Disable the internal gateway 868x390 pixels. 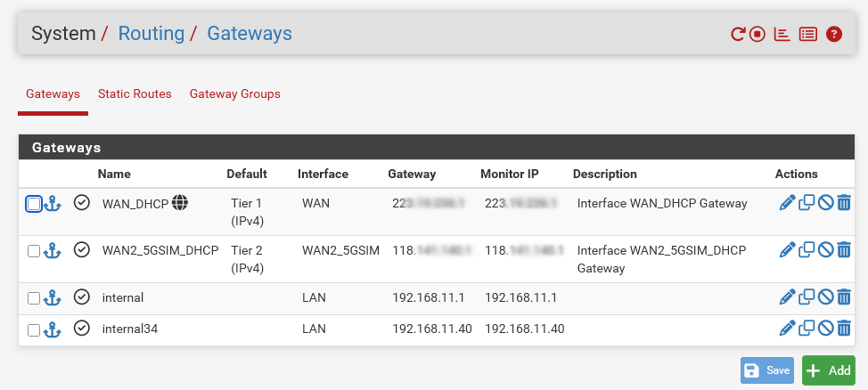825,297
